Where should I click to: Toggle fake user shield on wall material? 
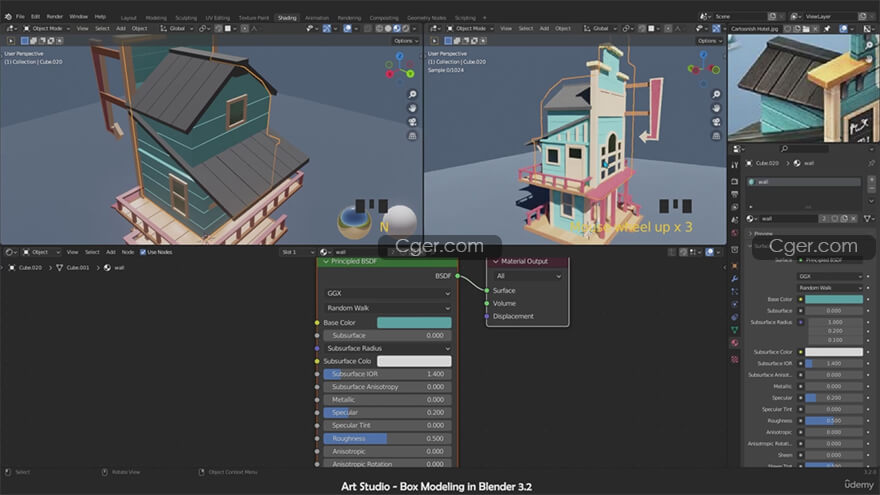coord(835,218)
